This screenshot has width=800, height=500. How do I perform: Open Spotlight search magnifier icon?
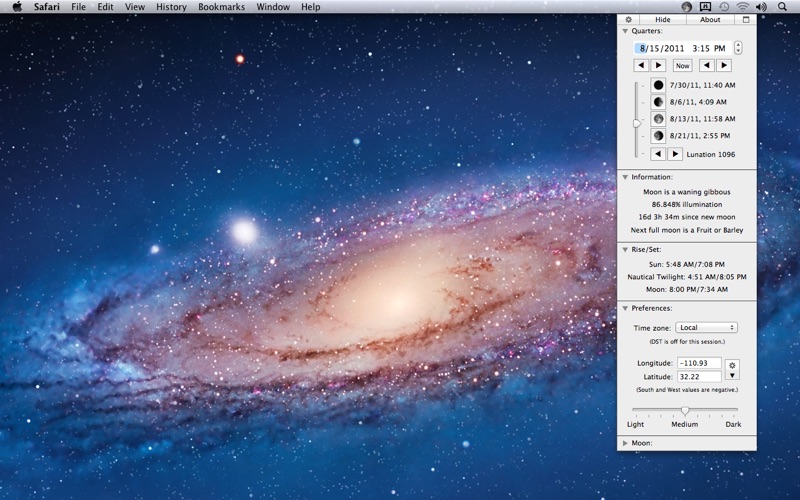click(x=782, y=7)
